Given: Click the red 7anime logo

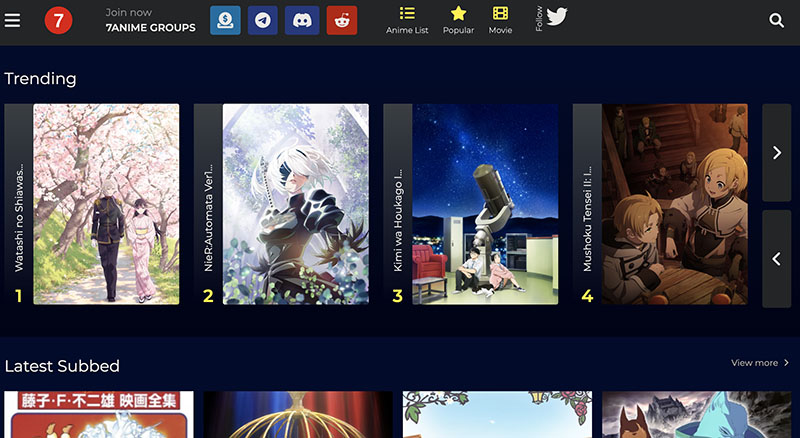Looking at the screenshot, I should click(58, 20).
